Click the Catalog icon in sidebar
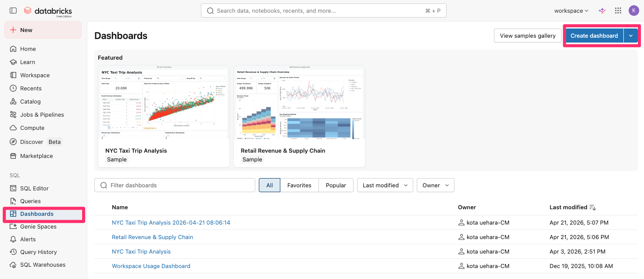644x279 pixels. pos(13,101)
